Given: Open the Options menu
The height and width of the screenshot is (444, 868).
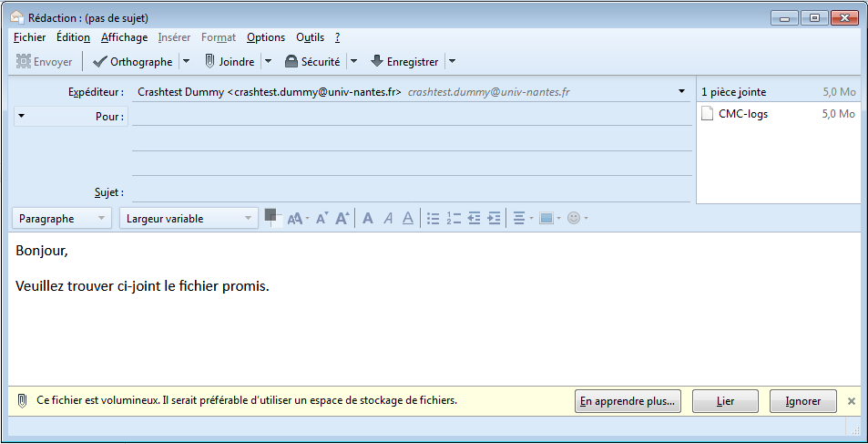Looking at the screenshot, I should tap(266, 37).
